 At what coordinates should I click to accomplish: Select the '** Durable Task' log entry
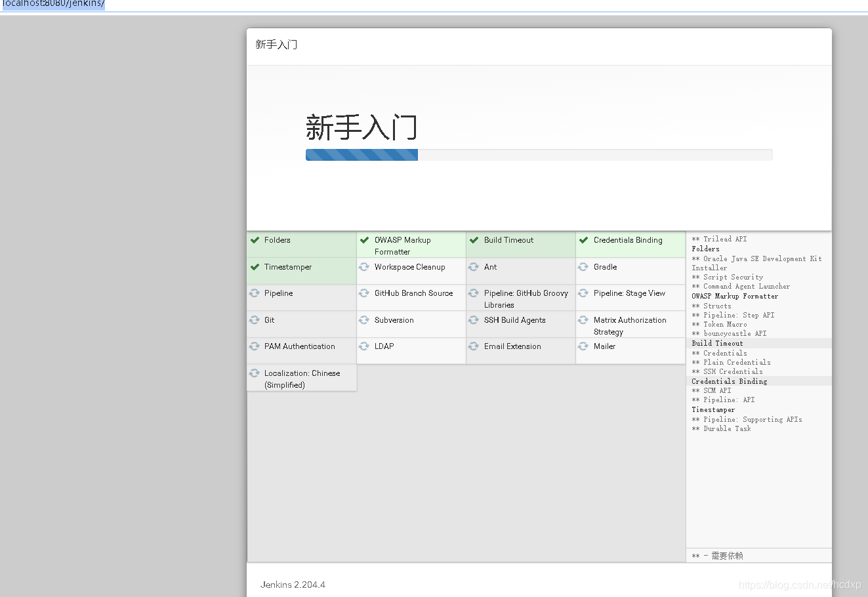(721, 429)
